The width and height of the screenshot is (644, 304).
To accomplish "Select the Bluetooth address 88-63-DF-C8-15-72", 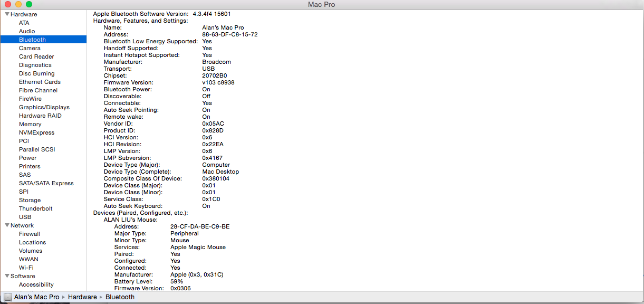I will point(230,34).
